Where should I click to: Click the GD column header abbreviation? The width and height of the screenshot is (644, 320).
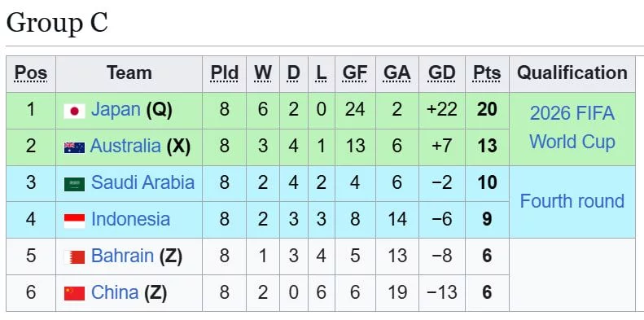pyautogui.click(x=442, y=73)
